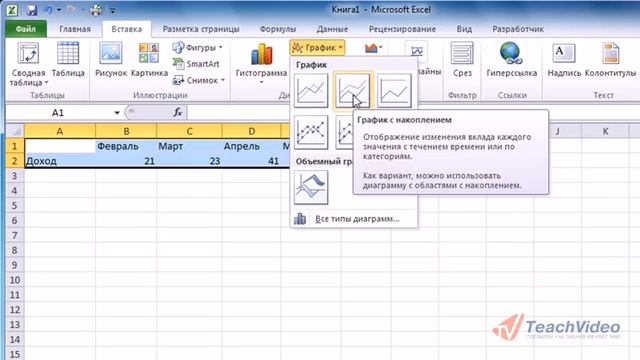Click the Name Box showing A1
This screenshot has height=360, width=640.
[x=58, y=112]
